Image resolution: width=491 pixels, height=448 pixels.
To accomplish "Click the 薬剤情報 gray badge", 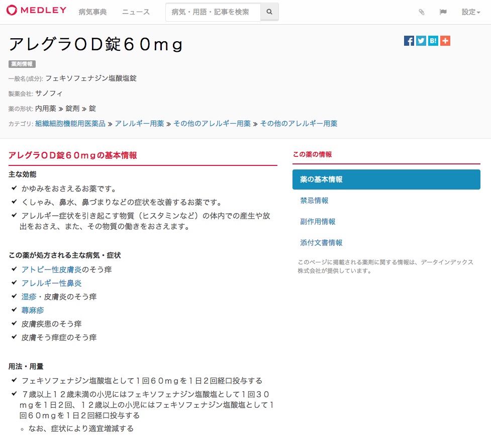I will pyautogui.click(x=22, y=64).
